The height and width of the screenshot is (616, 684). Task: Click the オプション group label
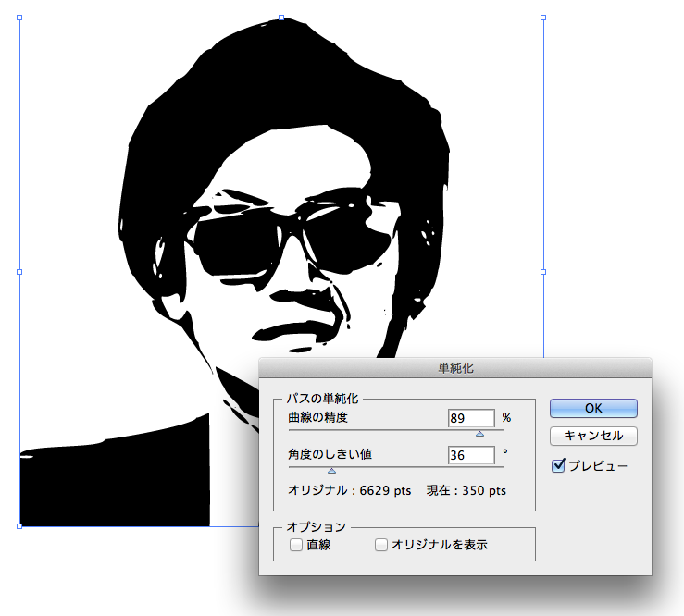point(317,527)
